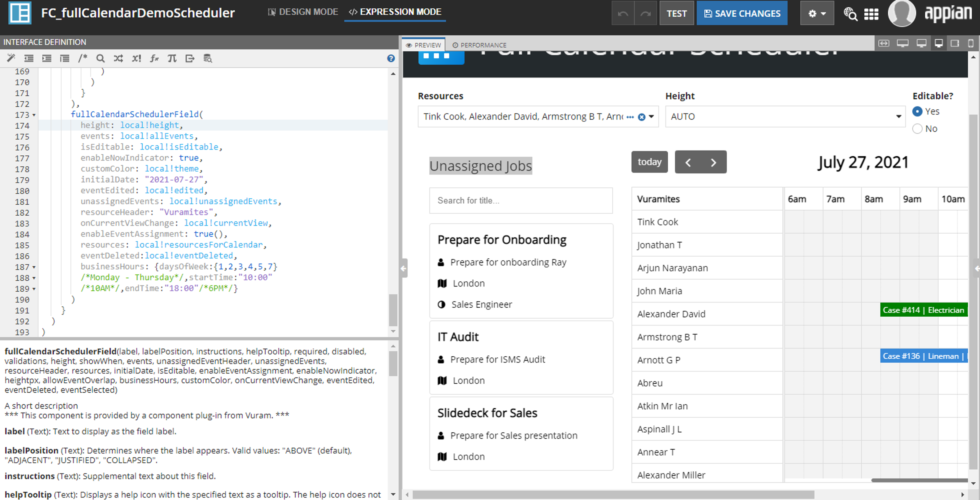Click the code editor vertical scrollbar thumb
The image size is (980, 500).
pos(393,310)
